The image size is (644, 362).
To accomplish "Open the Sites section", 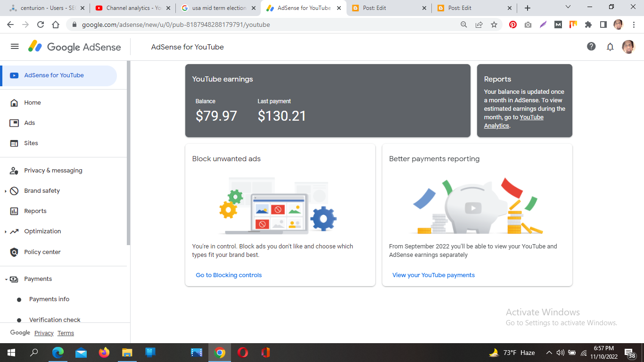I will click(x=31, y=143).
